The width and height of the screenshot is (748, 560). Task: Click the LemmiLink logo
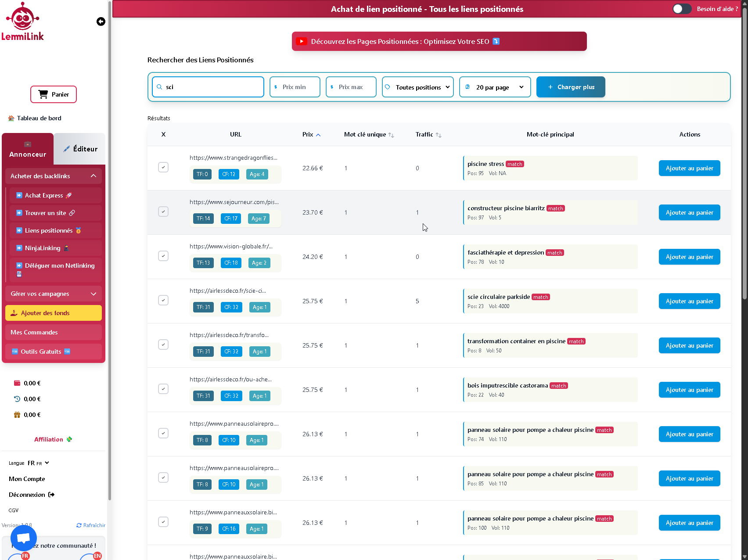tap(23, 20)
